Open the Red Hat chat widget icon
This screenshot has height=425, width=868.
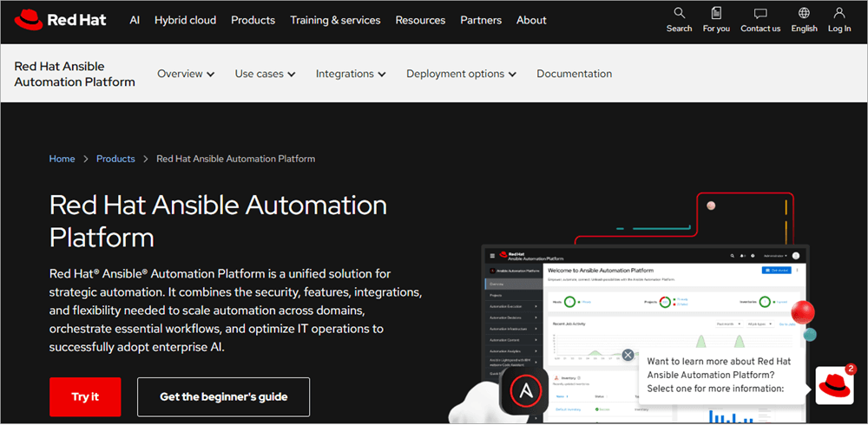(835, 385)
